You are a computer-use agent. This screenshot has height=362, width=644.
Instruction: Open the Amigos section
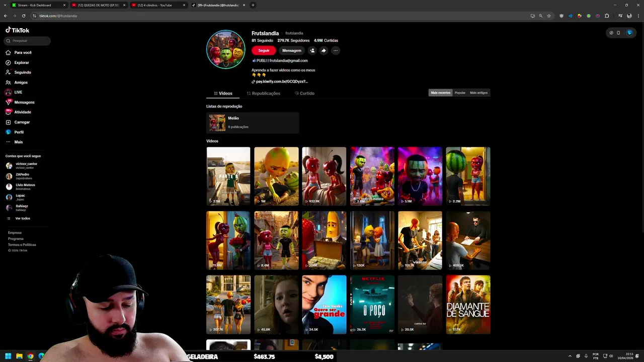coord(17,82)
